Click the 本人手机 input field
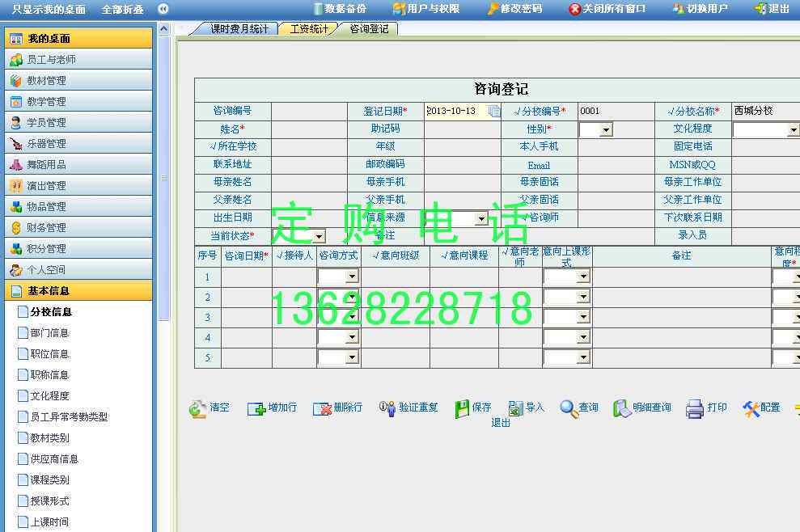800x532 pixels. [x=616, y=147]
